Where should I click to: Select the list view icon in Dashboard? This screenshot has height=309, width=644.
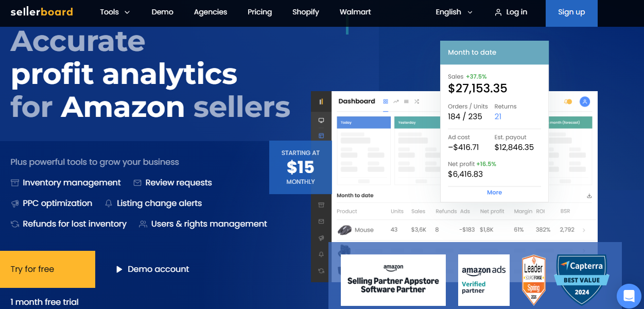(406, 101)
